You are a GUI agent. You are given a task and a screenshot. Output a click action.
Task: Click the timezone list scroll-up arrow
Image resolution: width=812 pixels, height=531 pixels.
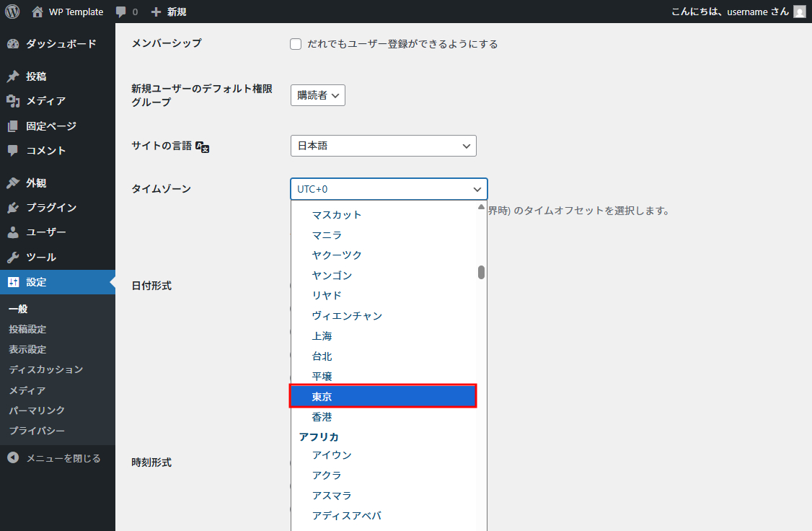(x=481, y=207)
